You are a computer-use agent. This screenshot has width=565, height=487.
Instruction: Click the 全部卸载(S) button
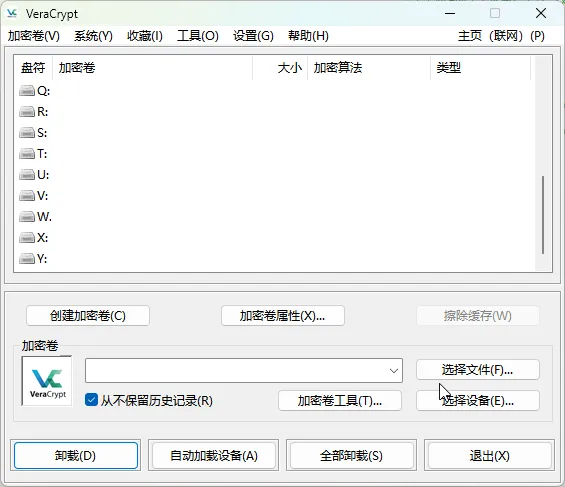click(351, 456)
